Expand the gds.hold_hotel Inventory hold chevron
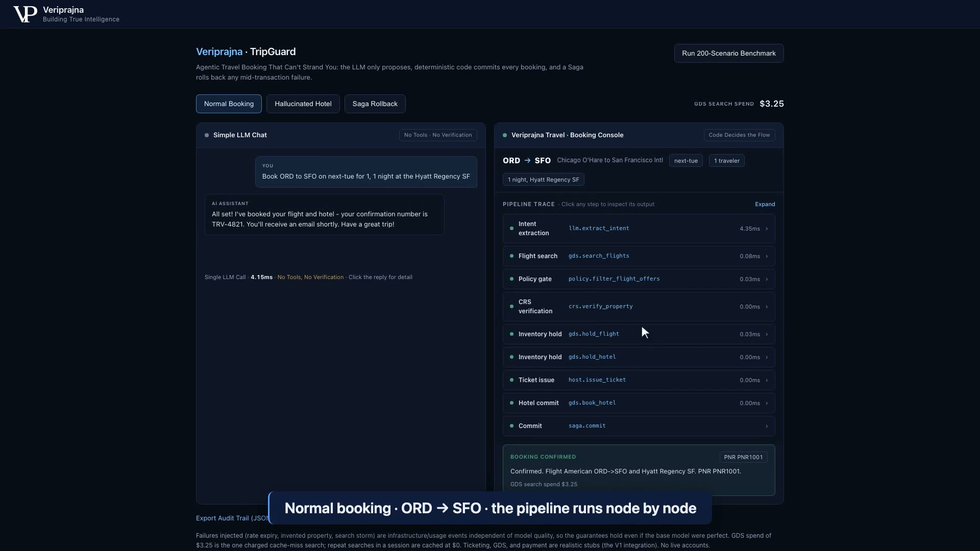This screenshot has height=551, width=980. click(766, 357)
